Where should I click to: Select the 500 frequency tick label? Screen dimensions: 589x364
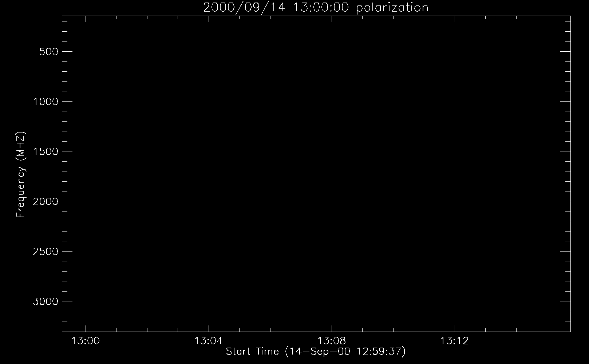(49, 52)
